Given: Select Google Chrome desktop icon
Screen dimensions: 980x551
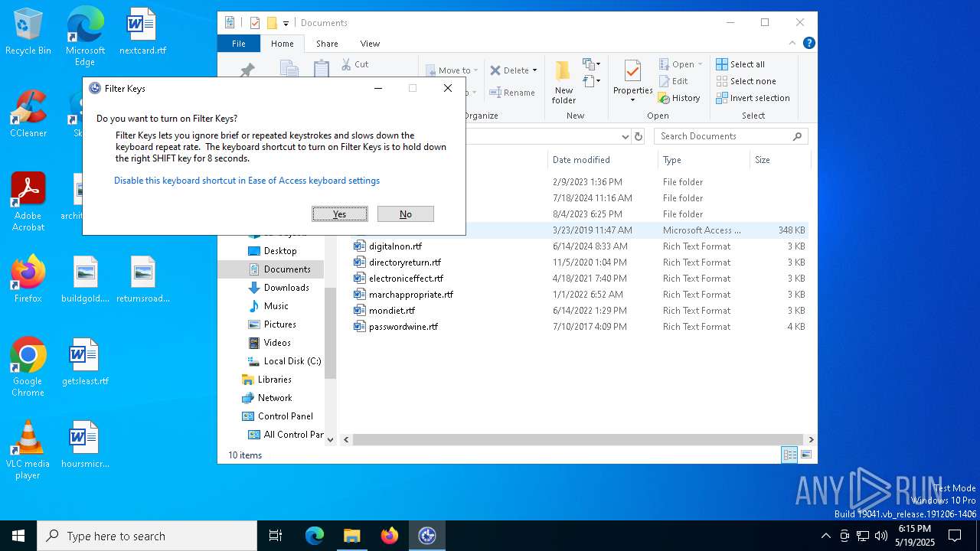Looking at the screenshot, I should (x=28, y=367).
